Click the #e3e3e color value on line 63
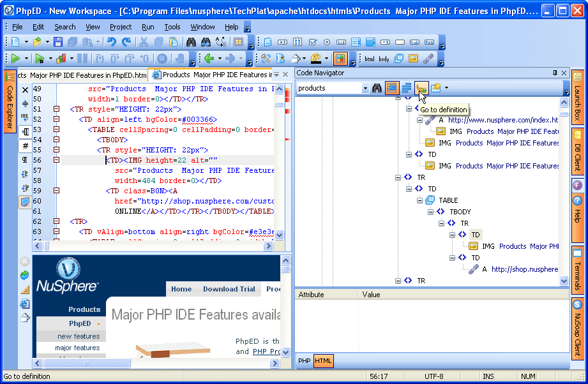Viewport: 588px width, 384px height. click(261, 232)
